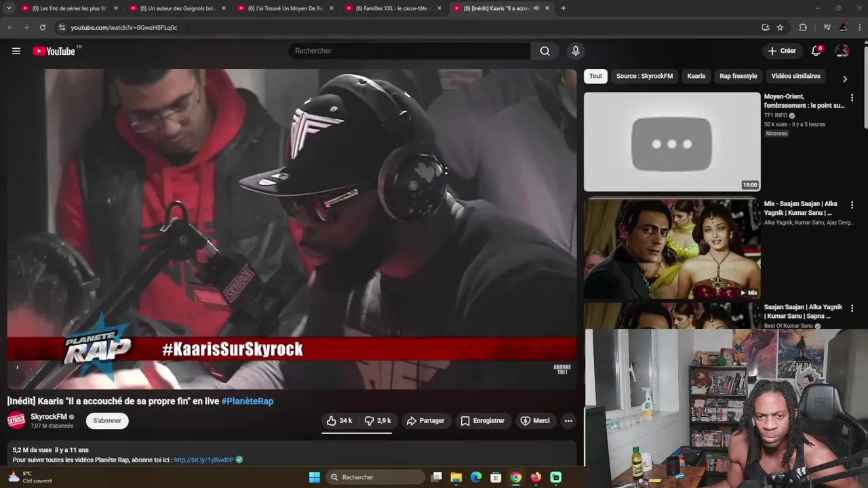Open the browser extensions puzzle icon
The image size is (868, 488).
(x=803, y=27)
